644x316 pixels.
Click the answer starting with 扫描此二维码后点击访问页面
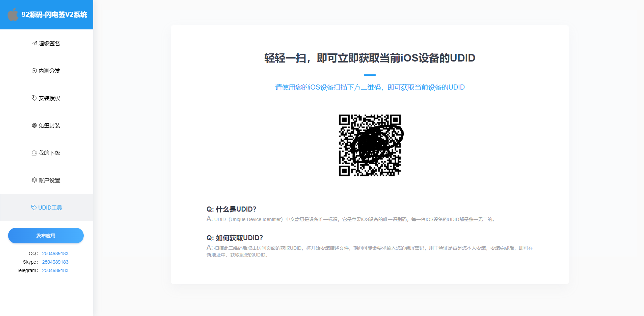pos(370,251)
